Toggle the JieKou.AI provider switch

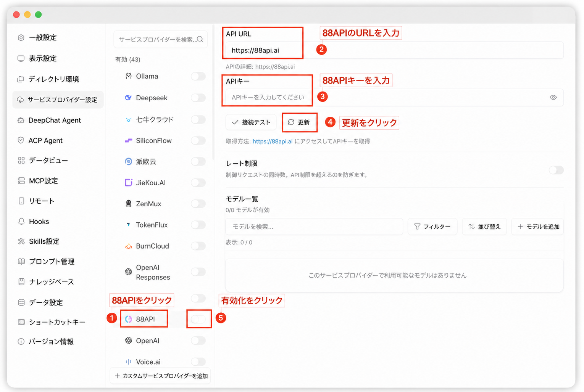(198, 183)
